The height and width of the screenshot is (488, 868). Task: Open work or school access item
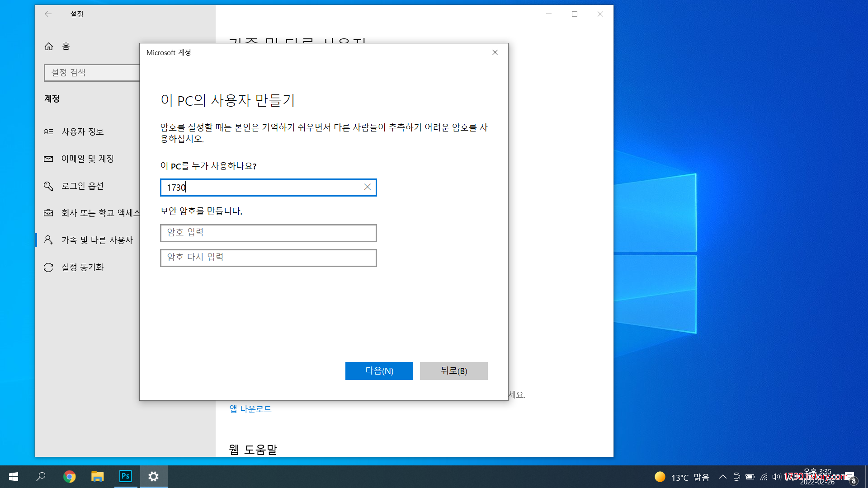click(x=100, y=213)
